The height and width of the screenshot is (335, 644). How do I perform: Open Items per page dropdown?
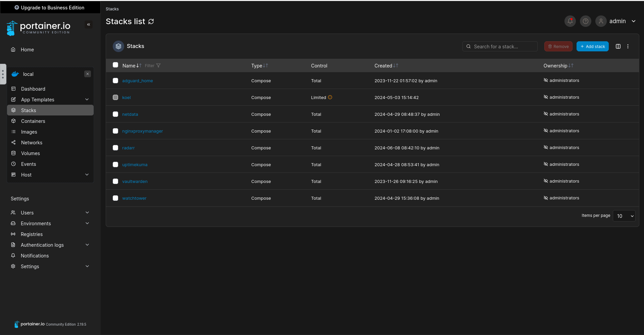(x=624, y=216)
